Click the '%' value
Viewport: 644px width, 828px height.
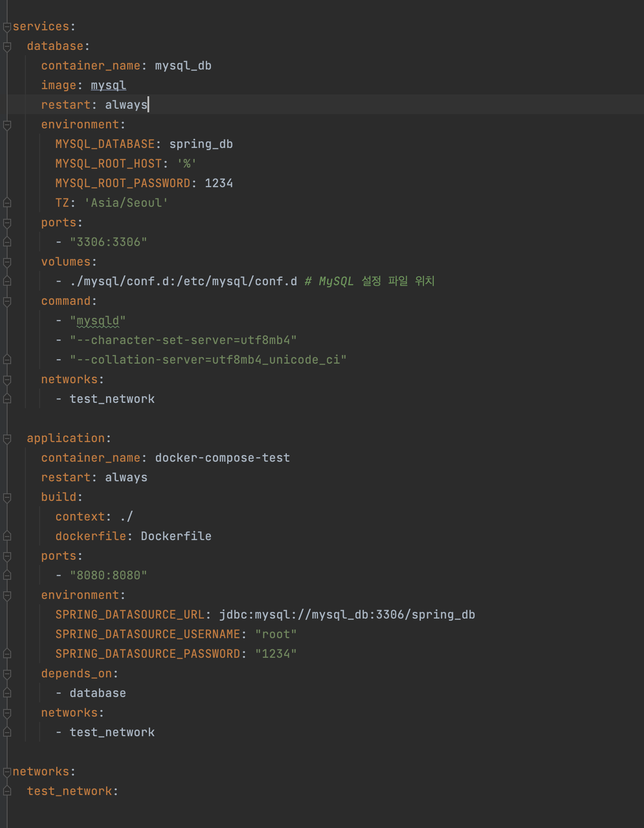pyautogui.click(x=187, y=164)
